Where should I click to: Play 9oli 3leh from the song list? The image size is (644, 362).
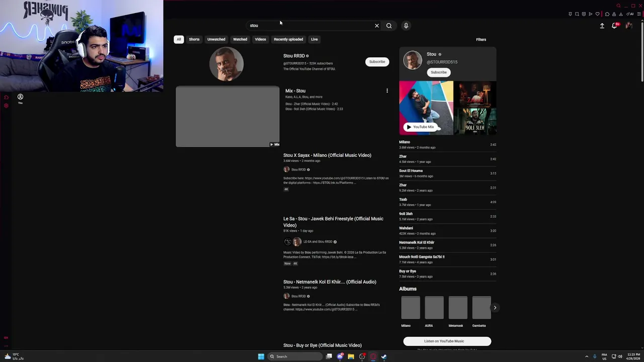pyautogui.click(x=448, y=216)
